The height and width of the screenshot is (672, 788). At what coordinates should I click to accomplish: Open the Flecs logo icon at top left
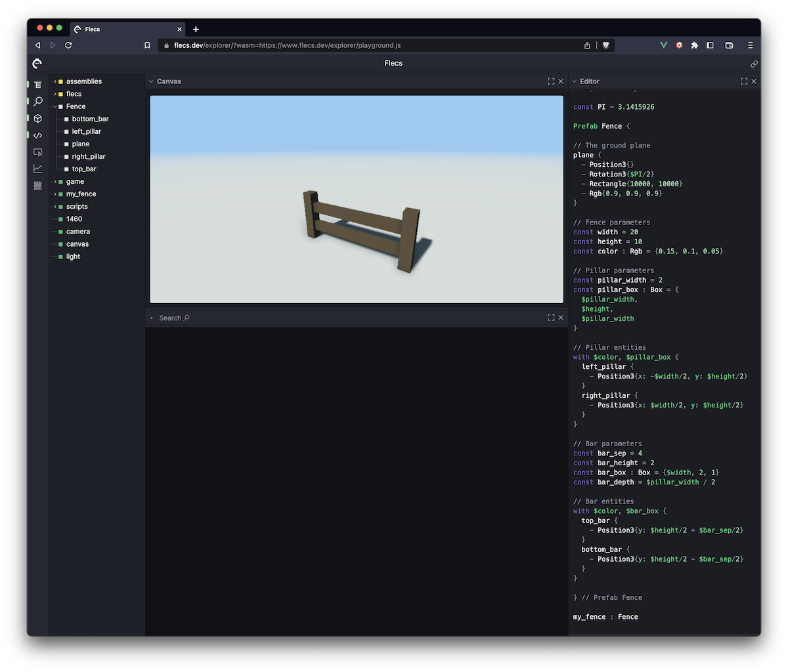[x=37, y=63]
